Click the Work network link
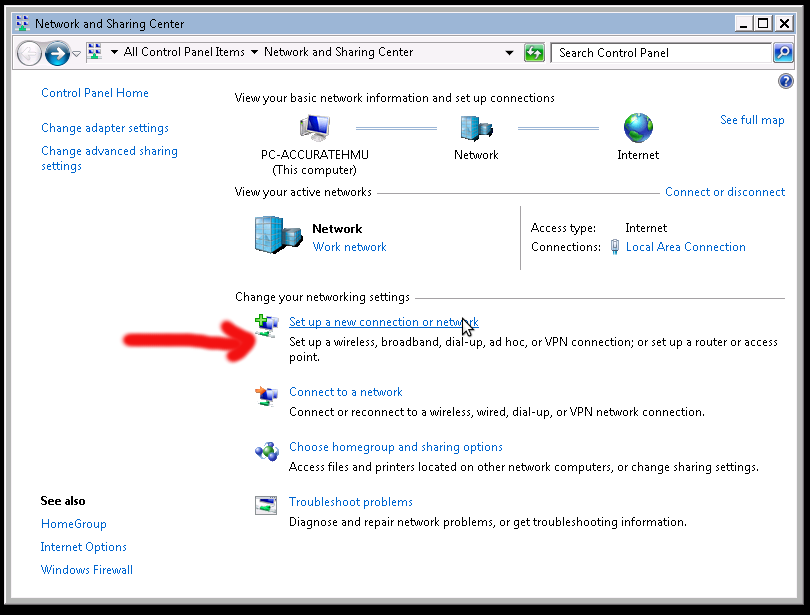 pyautogui.click(x=350, y=247)
